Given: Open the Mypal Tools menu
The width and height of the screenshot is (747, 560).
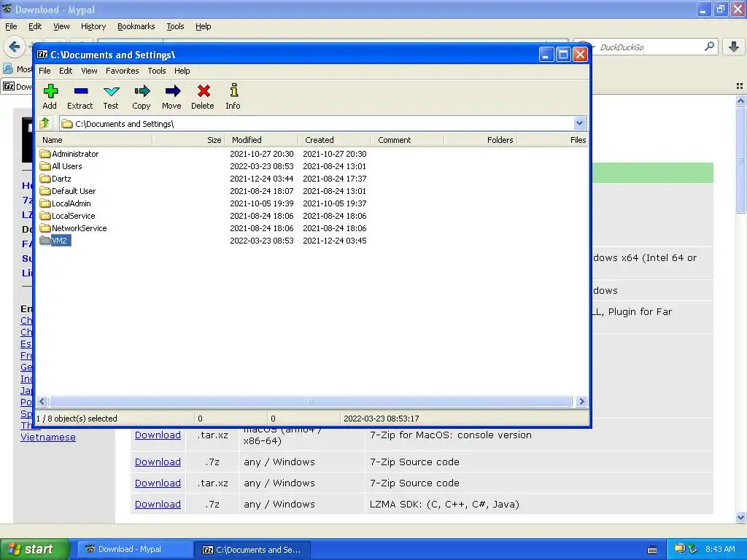Looking at the screenshot, I should (x=175, y=26).
